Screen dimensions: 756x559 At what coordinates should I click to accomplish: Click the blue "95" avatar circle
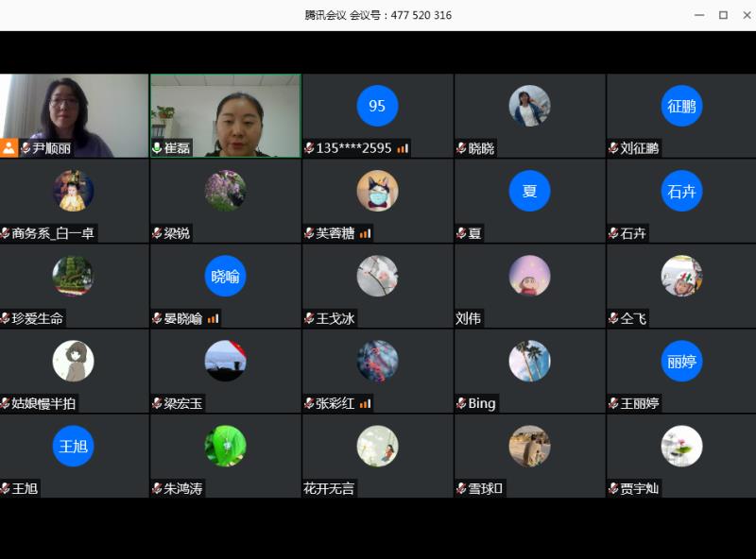pos(377,106)
